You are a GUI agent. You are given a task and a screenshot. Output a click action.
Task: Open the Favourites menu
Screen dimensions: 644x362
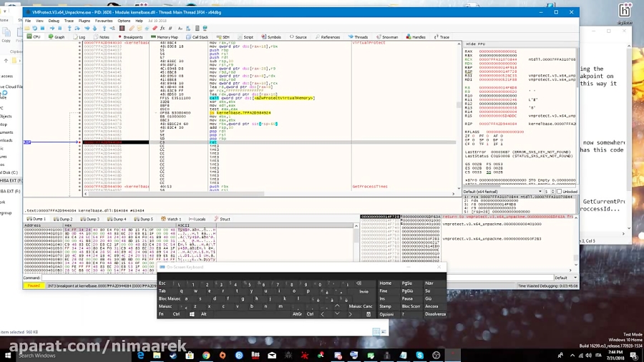click(x=104, y=21)
